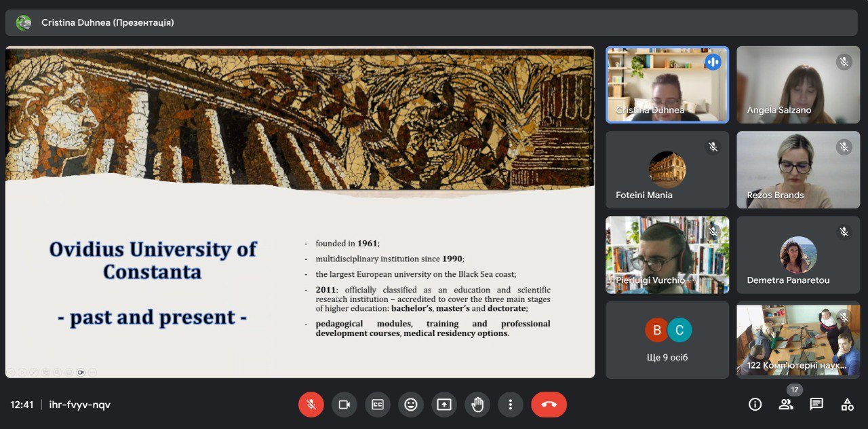Raise your hand in the meeting
The height and width of the screenshot is (429, 868).
[x=477, y=405]
